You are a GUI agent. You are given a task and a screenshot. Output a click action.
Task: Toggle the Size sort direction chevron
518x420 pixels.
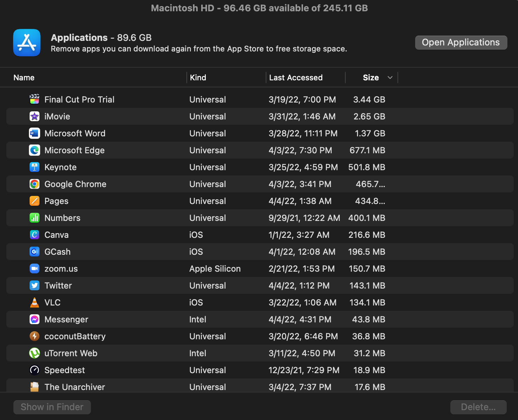[390, 78]
